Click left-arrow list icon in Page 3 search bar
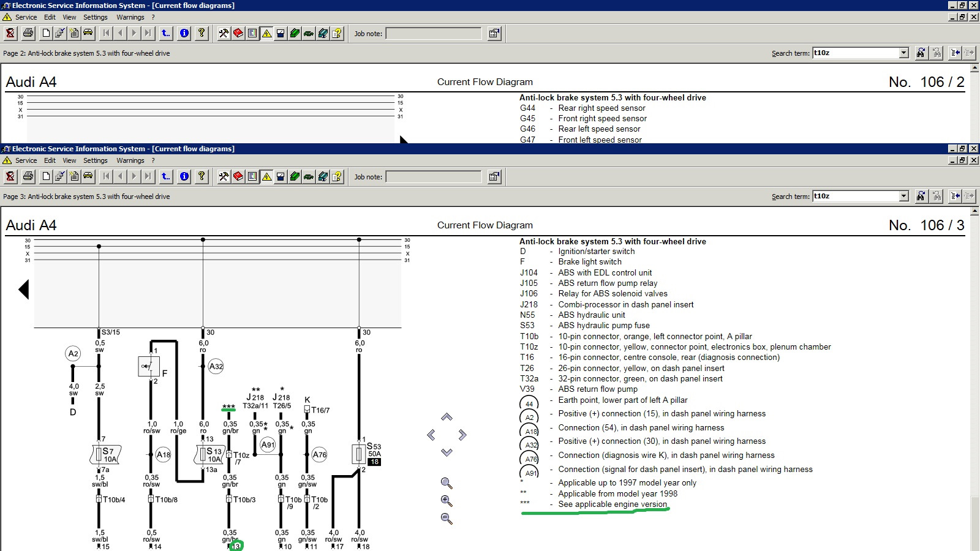 pyautogui.click(x=955, y=196)
